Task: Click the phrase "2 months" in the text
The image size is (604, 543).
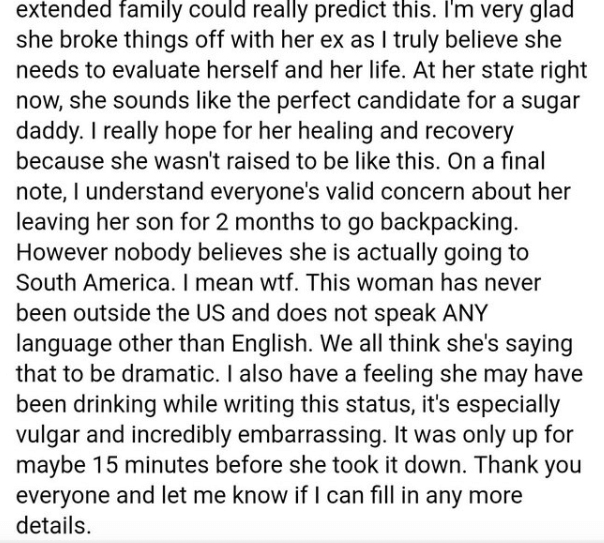Action: tap(264, 222)
